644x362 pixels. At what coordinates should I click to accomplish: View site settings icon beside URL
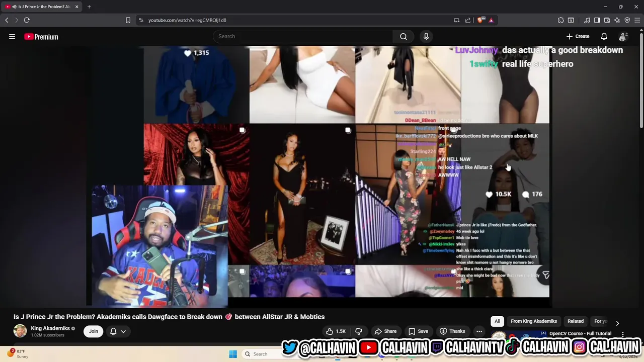[x=141, y=20]
